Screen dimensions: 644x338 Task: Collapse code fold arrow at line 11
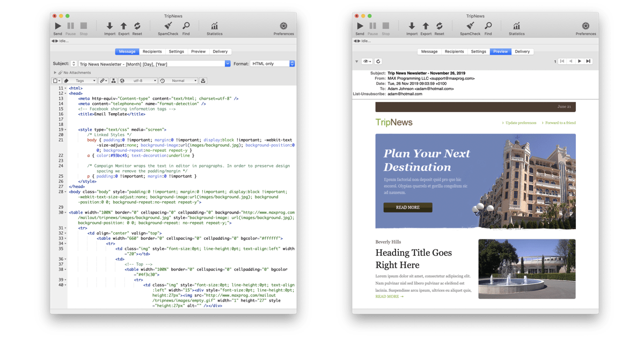pyautogui.click(x=65, y=88)
